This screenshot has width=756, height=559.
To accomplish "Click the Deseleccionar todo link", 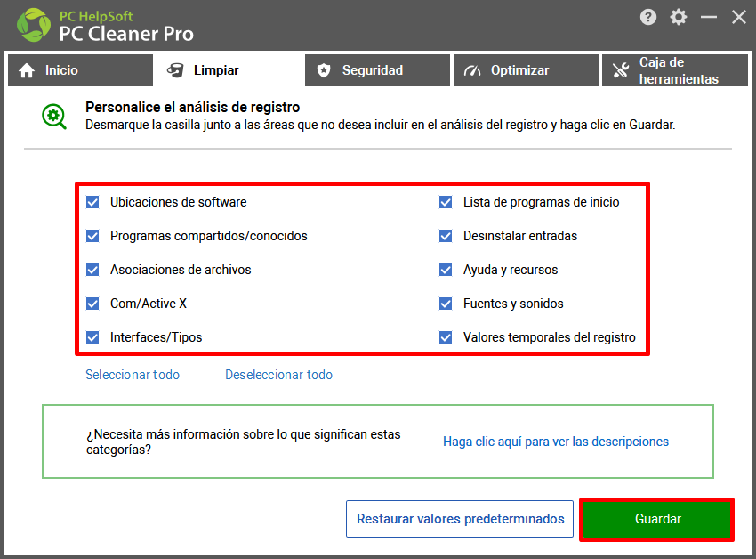I will tap(278, 375).
